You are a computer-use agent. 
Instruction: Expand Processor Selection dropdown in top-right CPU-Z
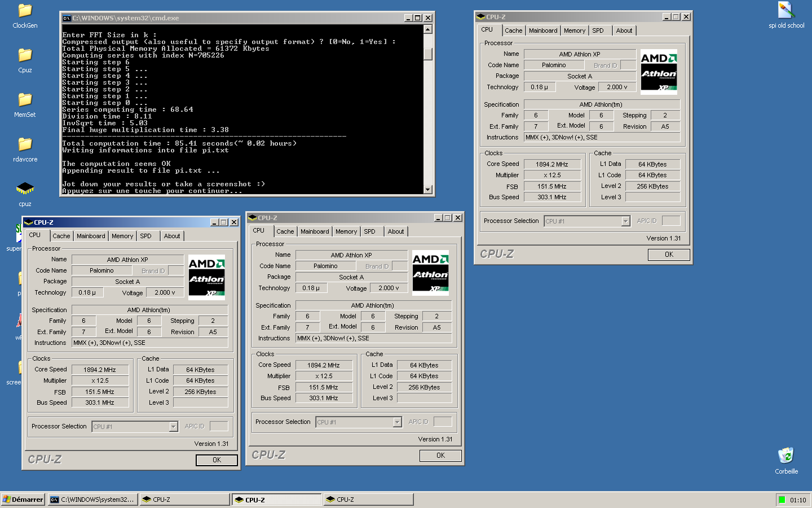click(625, 221)
